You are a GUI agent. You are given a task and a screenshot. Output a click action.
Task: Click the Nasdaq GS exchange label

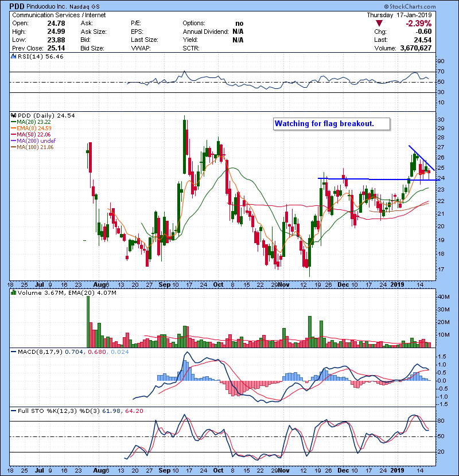coord(84,7)
